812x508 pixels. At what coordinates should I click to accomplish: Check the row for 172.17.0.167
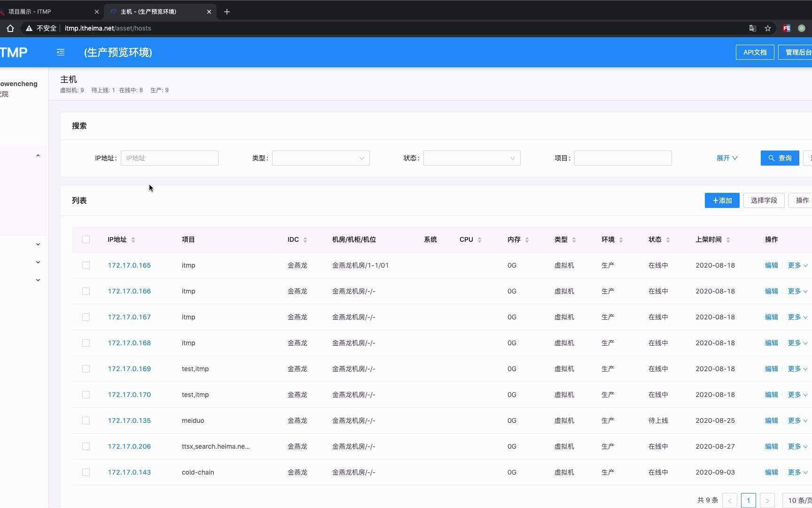[x=86, y=317]
